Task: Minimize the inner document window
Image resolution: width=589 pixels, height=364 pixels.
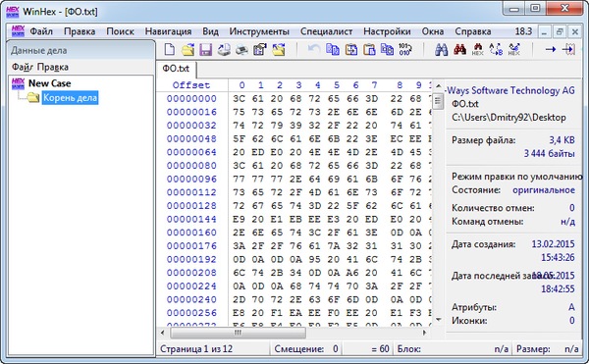Action: pyautogui.click(x=544, y=32)
